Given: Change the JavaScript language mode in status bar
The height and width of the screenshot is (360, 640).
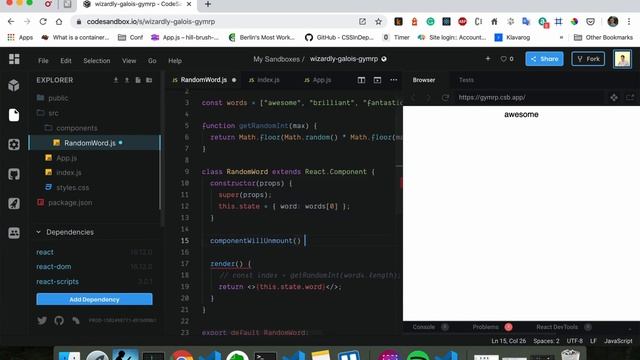Looking at the screenshot, I should click(x=618, y=341).
